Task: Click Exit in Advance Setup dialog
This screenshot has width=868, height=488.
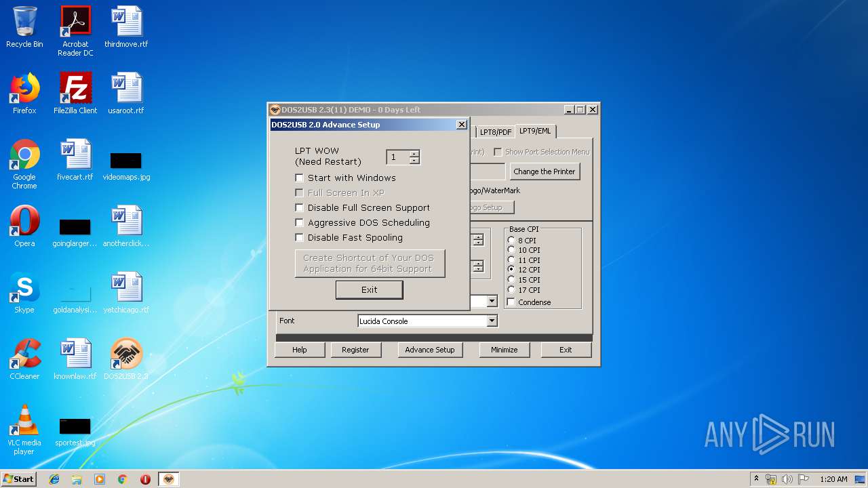Action: coord(369,289)
